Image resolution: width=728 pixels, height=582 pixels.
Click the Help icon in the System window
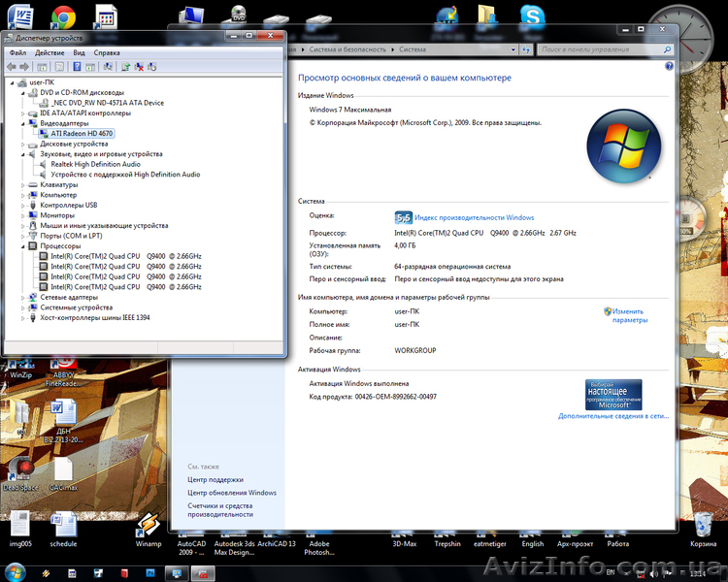[669, 66]
